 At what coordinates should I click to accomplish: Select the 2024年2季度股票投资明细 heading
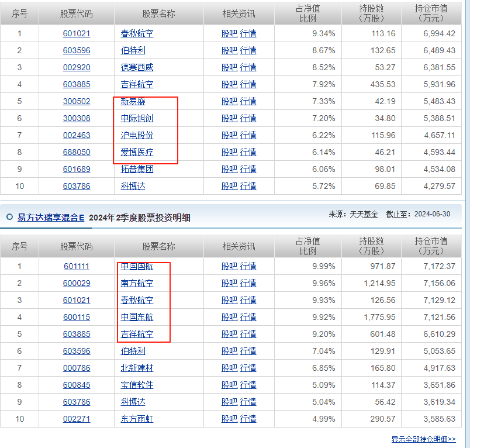click(140, 218)
